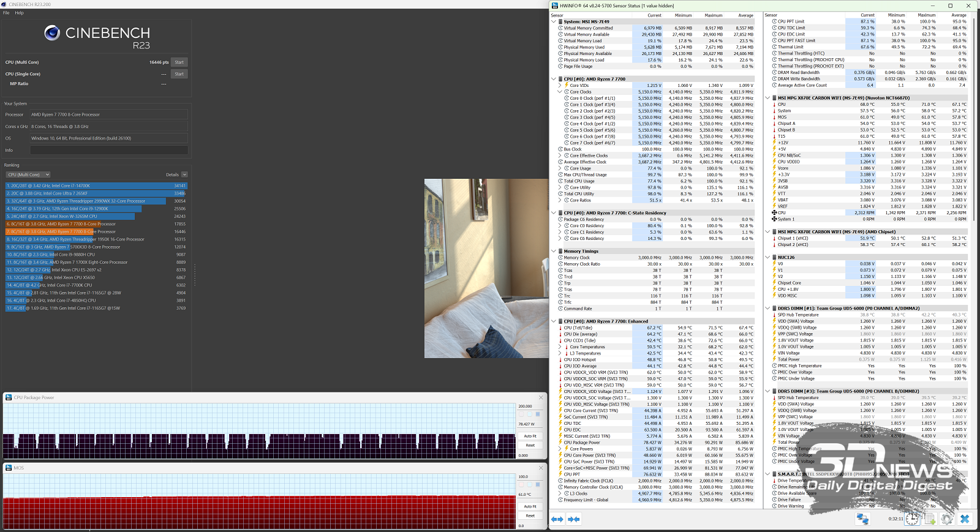This screenshot has width=980, height=532.
Task: Select the Intel Core i7-14700K ranking row
Action: tap(96, 185)
